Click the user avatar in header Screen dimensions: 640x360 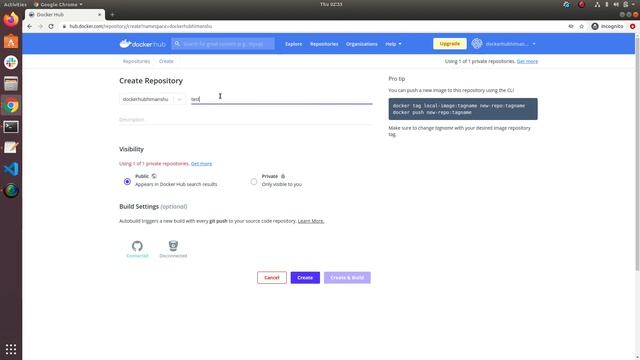[477, 44]
